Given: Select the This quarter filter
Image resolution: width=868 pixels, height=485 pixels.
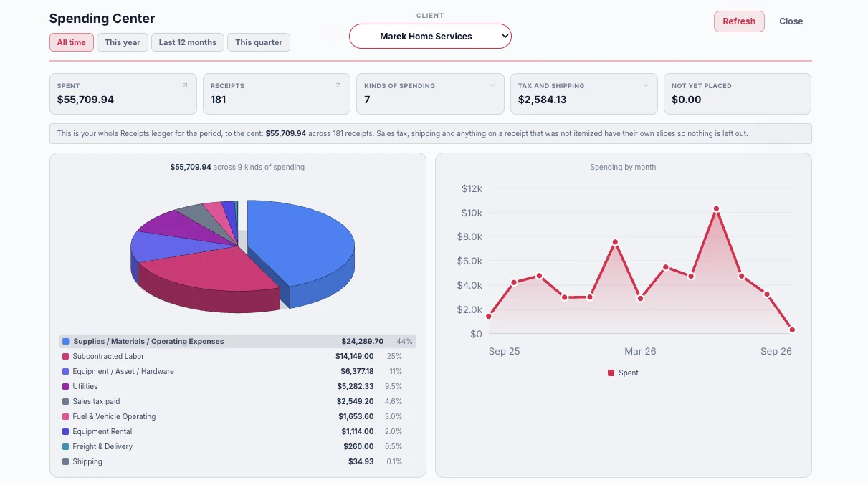Looking at the screenshot, I should [259, 42].
